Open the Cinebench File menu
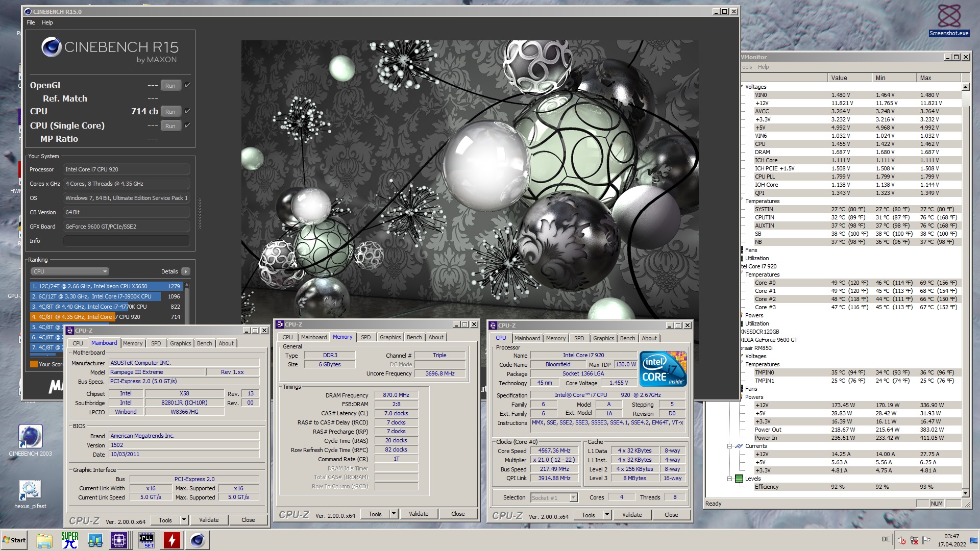Image resolution: width=980 pixels, height=551 pixels. (31, 22)
